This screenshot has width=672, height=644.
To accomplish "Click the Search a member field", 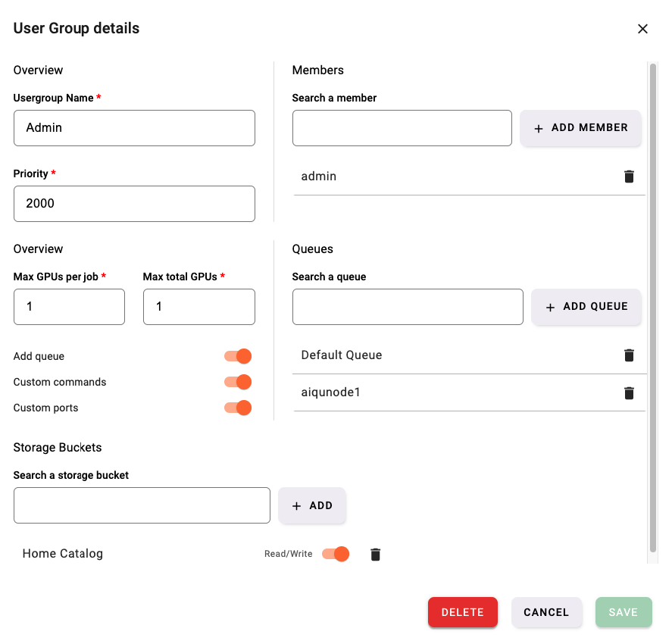I will pyautogui.click(x=402, y=127).
